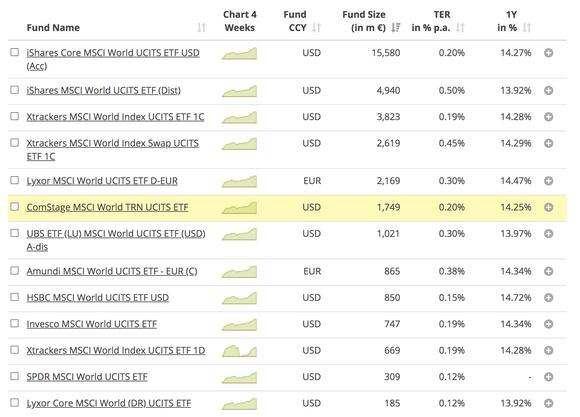Click plus icon for Amundi MSCI World row
Screen dimensions: 580x417
[549, 271]
